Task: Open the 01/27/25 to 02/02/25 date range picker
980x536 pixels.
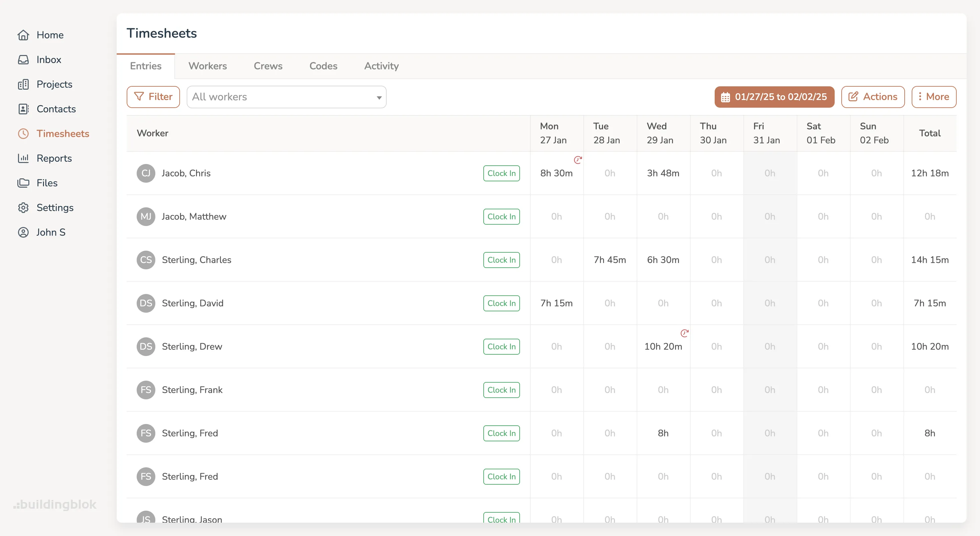Action: coord(774,97)
